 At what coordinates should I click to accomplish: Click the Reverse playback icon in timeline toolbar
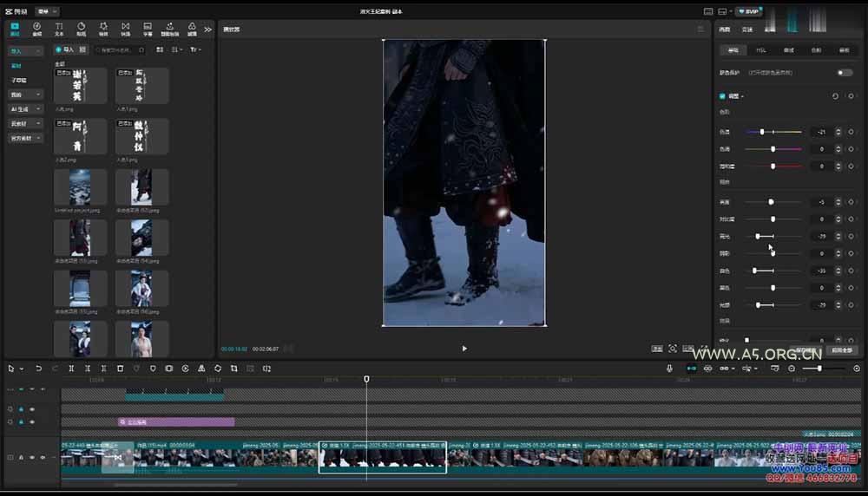186,369
